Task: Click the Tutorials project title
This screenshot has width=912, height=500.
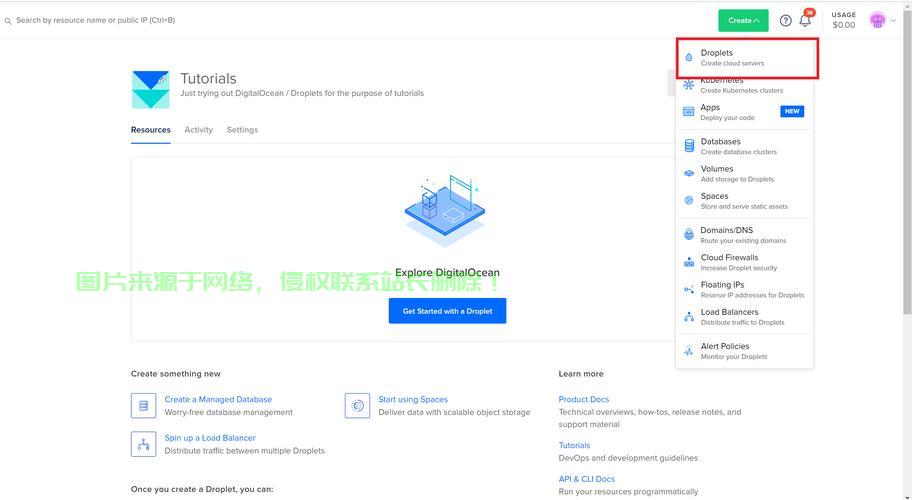Action: coord(208,78)
